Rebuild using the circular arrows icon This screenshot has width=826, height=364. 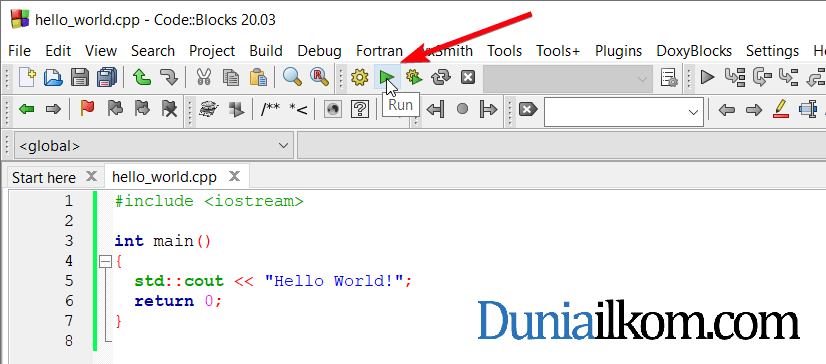pos(441,77)
